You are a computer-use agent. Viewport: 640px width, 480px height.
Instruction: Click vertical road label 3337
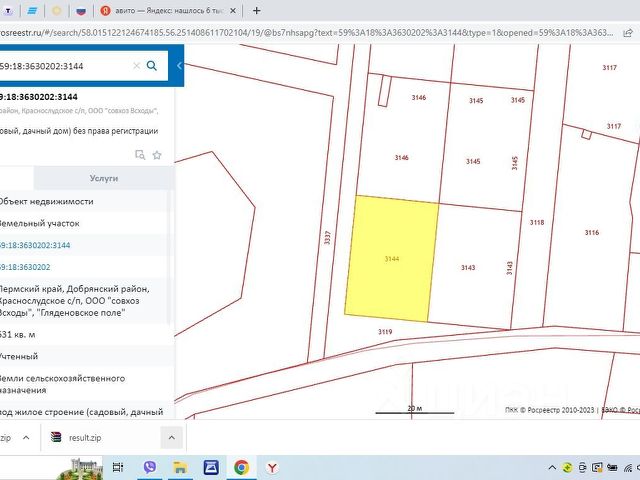[327, 238]
